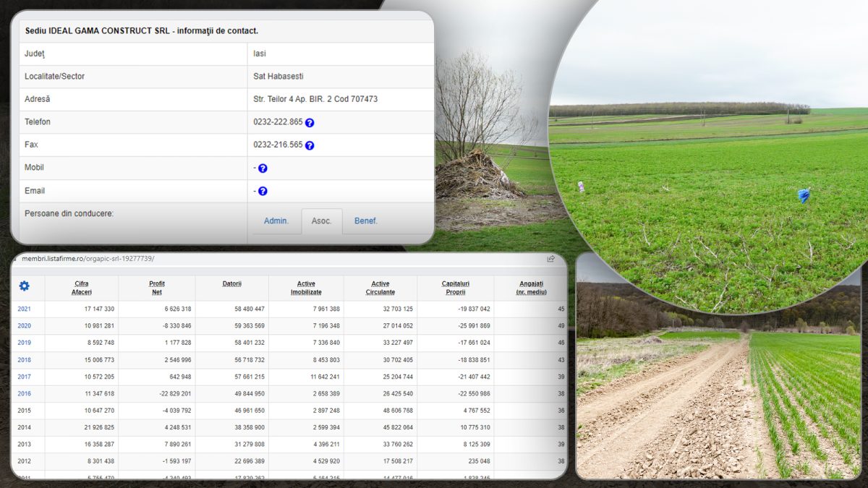Sort by Active Imobilizate column
This screenshot has height=488, width=868.
tap(306, 288)
